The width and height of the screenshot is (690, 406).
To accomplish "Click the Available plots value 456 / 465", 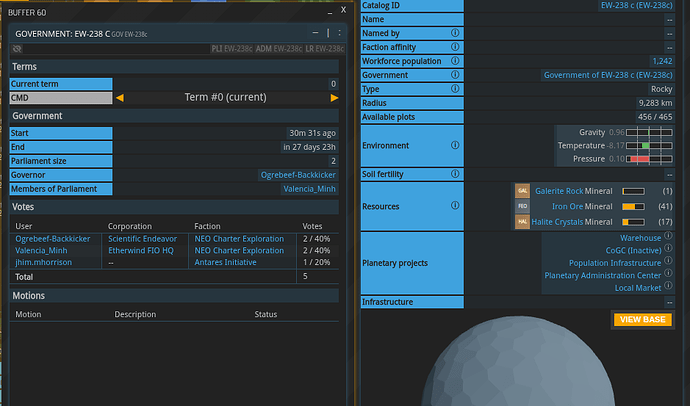I will click(x=655, y=117).
